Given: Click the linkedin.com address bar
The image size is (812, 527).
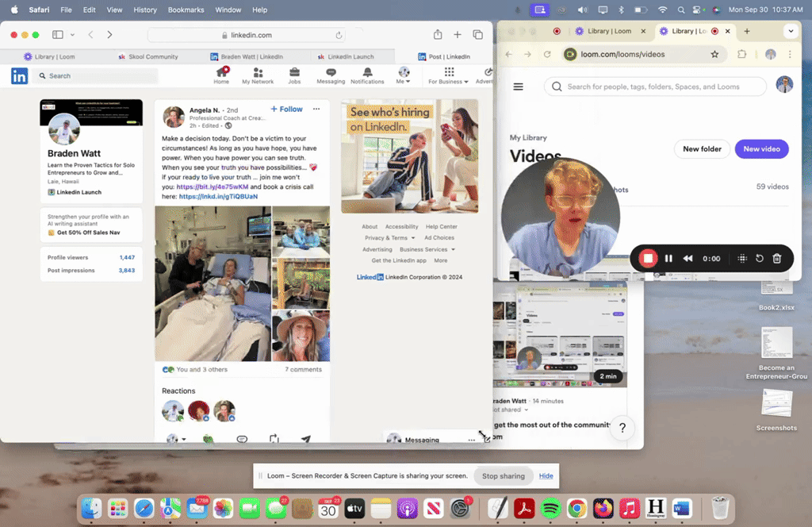Looking at the screenshot, I should [247, 35].
